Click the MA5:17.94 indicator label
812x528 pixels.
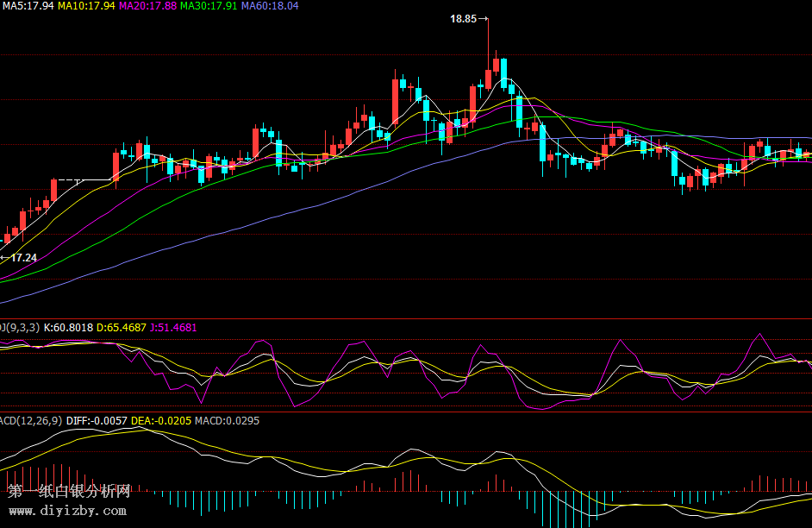(28, 5)
